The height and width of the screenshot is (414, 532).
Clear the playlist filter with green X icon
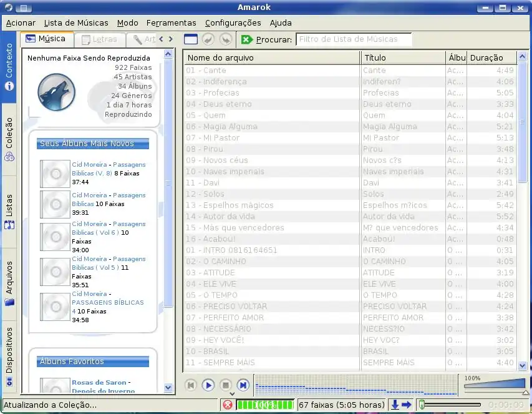(247, 39)
